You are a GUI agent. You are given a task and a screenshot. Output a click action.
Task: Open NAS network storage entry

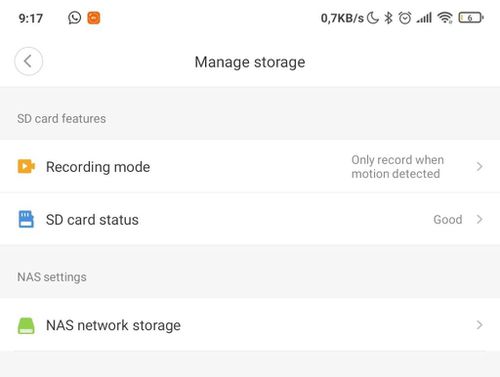(x=250, y=325)
